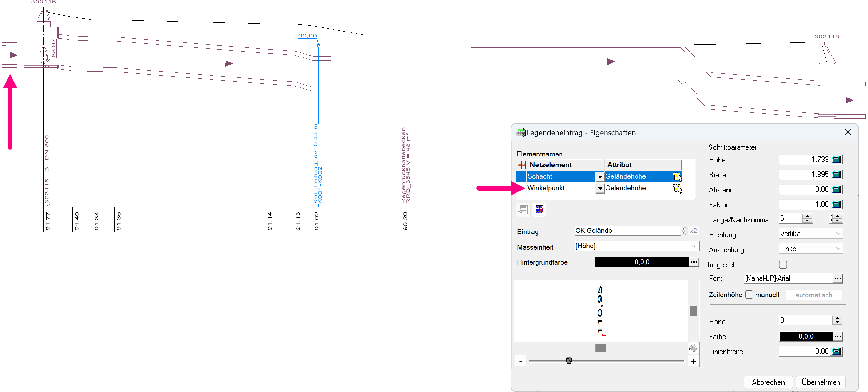Click the Eintrag text field OK Gelände
Screen dimensions: 868x392
[627, 231]
